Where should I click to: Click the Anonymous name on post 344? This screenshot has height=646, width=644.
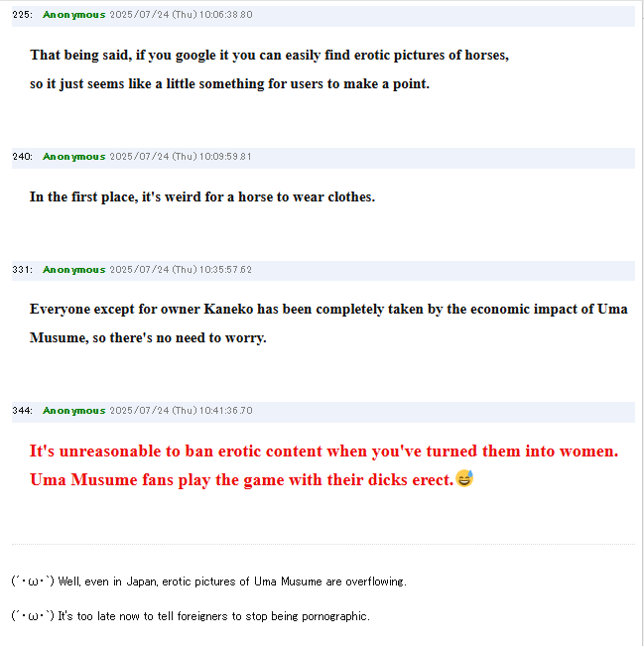pos(74,411)
